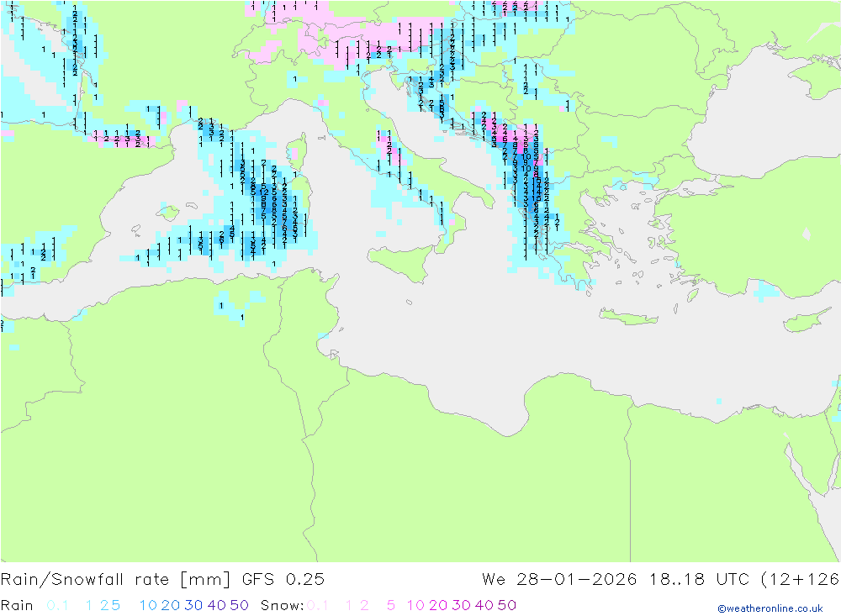This screenshot has width=841, height=616.
Task: Select the Snow legend value 30
Action: [x=461, y=605]
